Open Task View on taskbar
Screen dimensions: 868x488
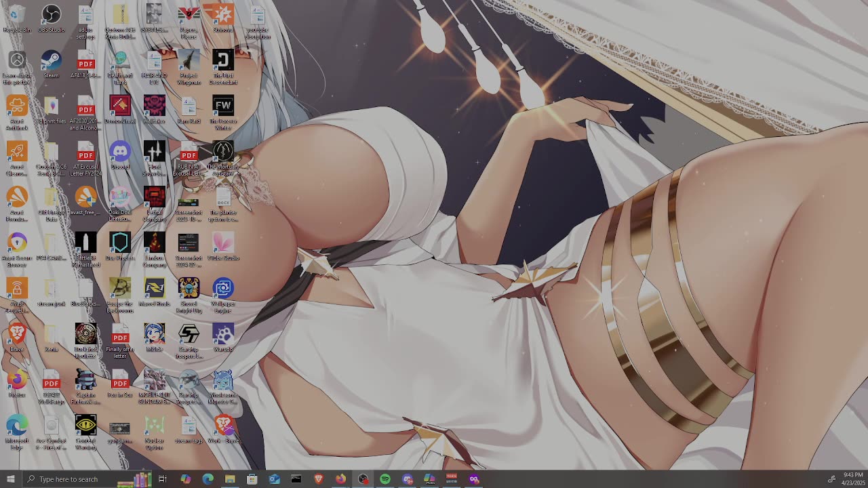(x=163, y=479)
